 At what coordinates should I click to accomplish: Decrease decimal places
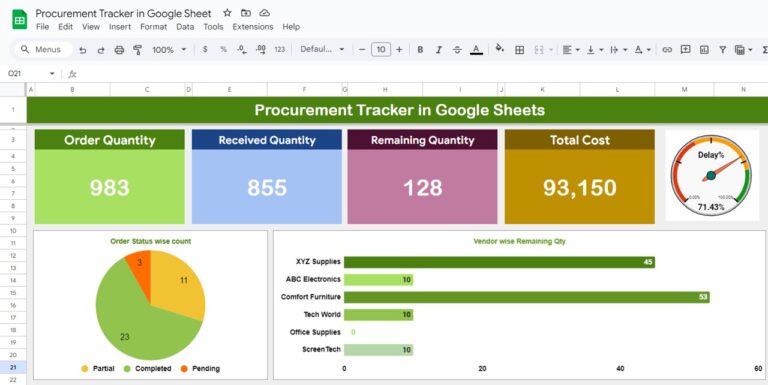point(241,49)
